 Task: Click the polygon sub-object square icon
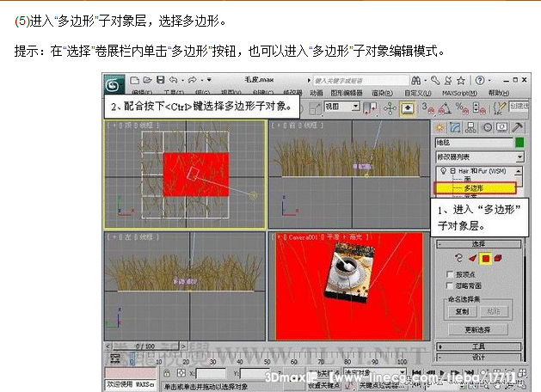pyautogui.click(x=486, y=258)
